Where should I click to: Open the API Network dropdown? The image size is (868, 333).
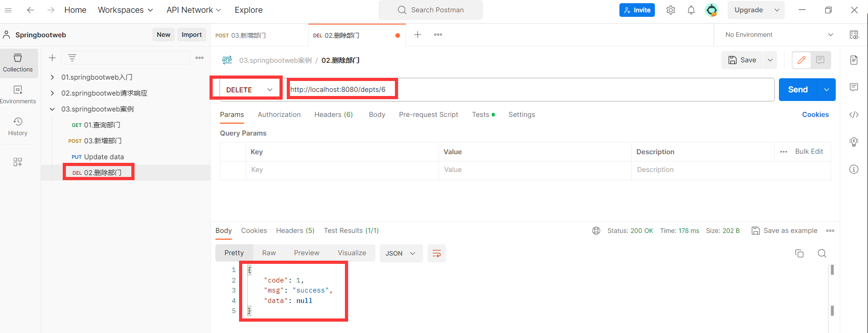point(194,10)
